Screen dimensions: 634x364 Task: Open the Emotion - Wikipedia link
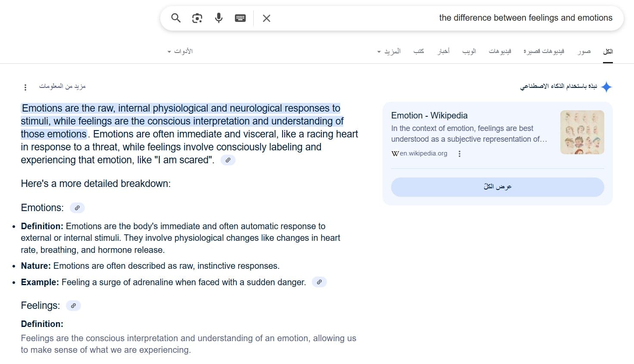[429, 115]
